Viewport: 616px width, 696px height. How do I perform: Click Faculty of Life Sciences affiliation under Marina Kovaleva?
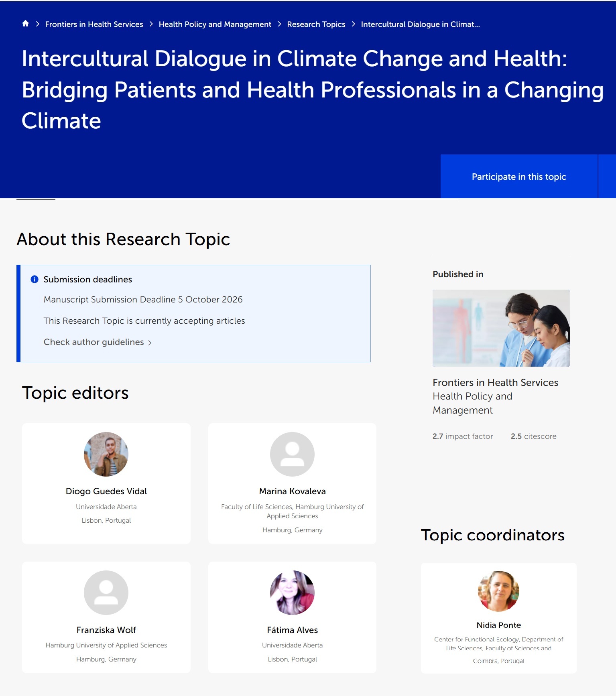pyautogui.click(x=292, y=511)
